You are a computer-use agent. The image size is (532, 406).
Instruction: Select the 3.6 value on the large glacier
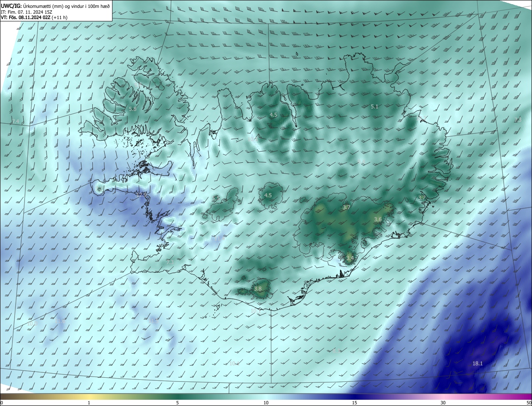click(x=378, y=219)
